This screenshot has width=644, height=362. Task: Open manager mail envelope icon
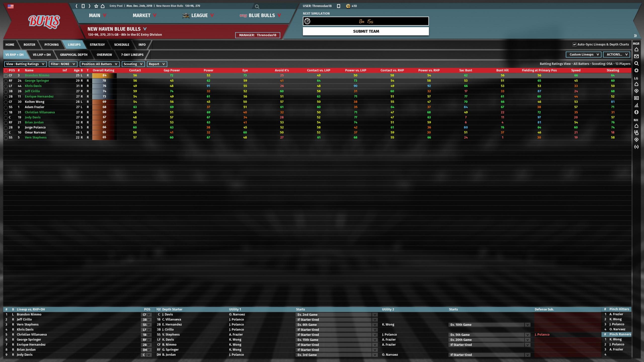click(x=636, y=56)
